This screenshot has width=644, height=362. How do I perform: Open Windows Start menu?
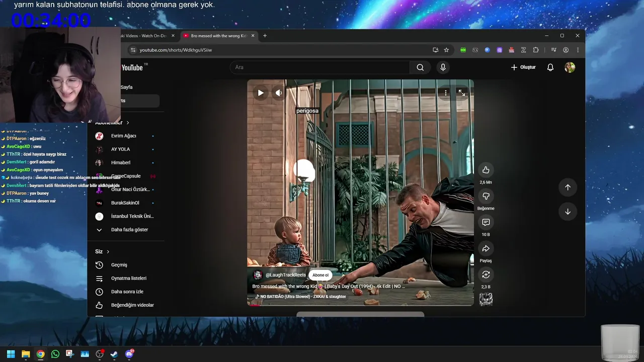click(x=11, y=354)
